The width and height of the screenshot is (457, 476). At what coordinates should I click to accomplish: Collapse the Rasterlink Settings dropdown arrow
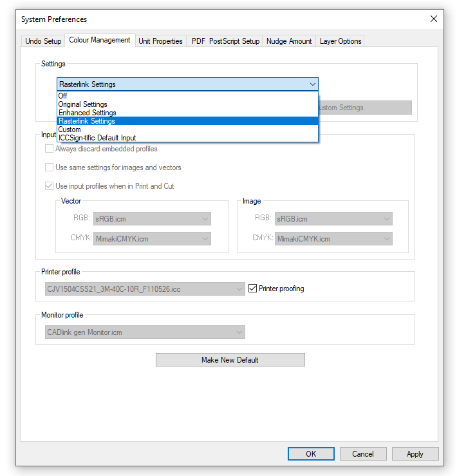[x=312, y=84]
